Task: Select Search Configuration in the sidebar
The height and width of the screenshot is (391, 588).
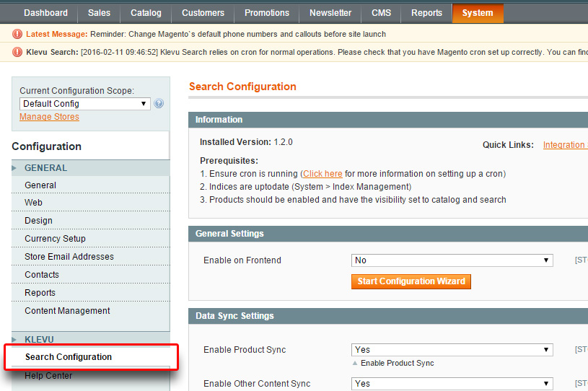Action: click(69, 357)
